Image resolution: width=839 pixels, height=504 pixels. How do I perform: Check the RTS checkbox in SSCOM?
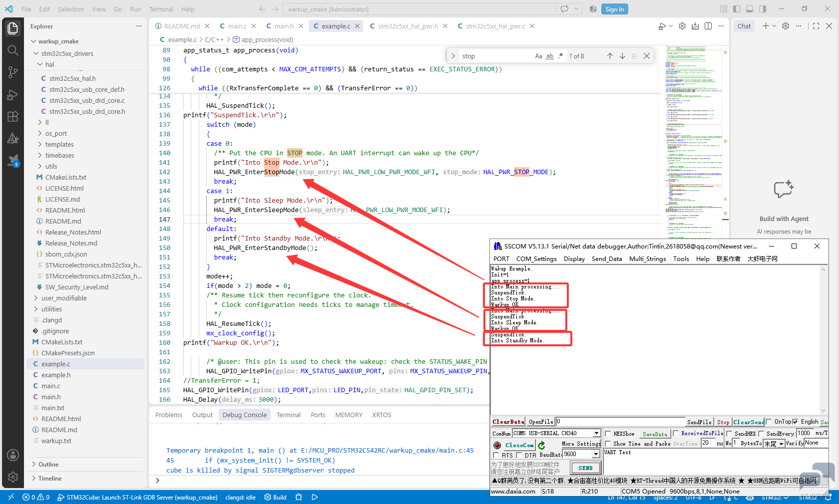(496, 455)
